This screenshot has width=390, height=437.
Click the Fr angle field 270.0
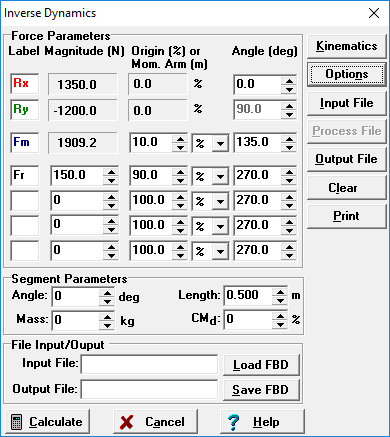tap(258, 176)
